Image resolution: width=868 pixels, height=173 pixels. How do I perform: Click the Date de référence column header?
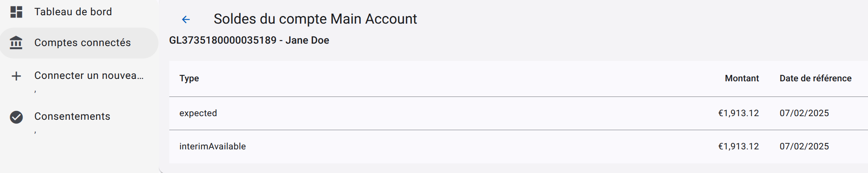point(815,78)
